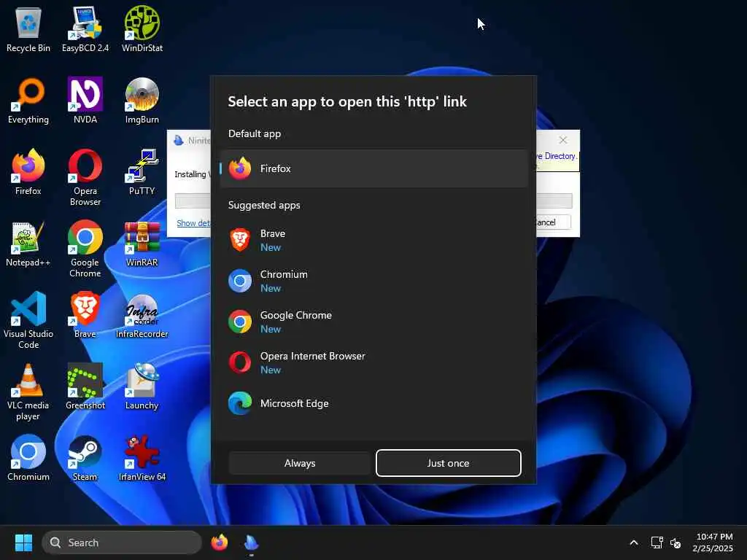Expand the hidden system tray icons
This screenshot has width=747, height=560.
pyautogui.click(x=634, y=542)
